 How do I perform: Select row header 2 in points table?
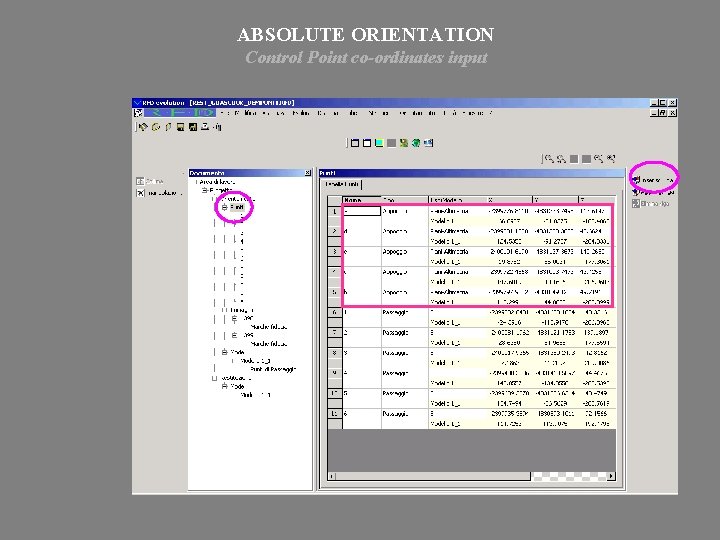coord(334,231)
